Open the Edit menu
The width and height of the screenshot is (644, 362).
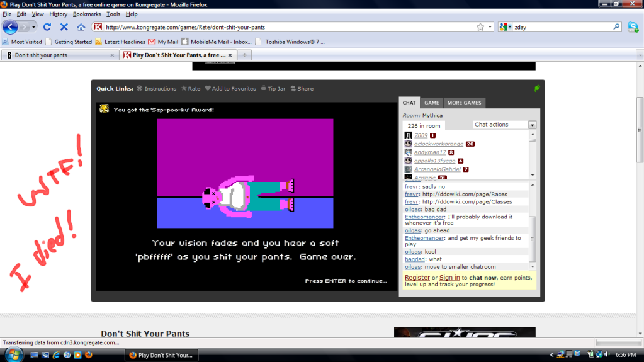(21, 14)
